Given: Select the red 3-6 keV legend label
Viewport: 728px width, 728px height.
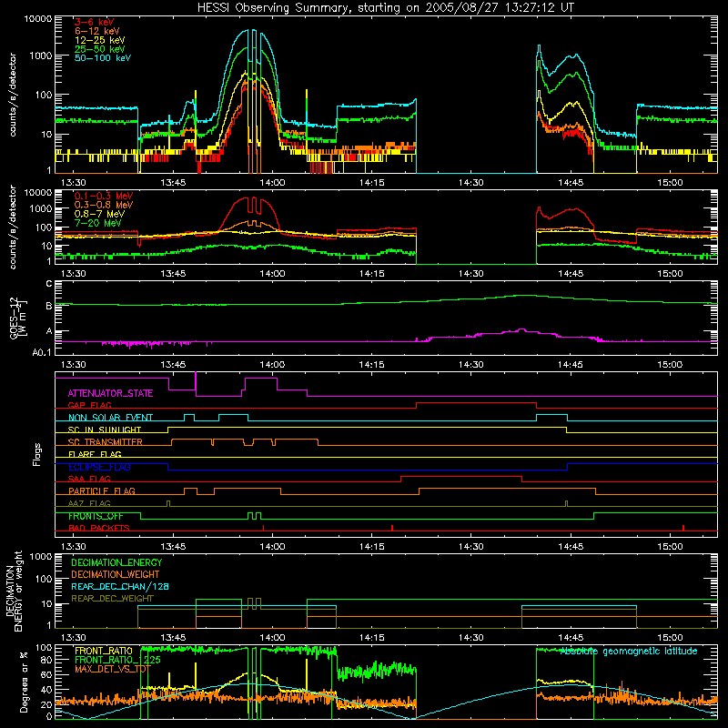Looking at the screenshot, I should (x=94, y=22).
